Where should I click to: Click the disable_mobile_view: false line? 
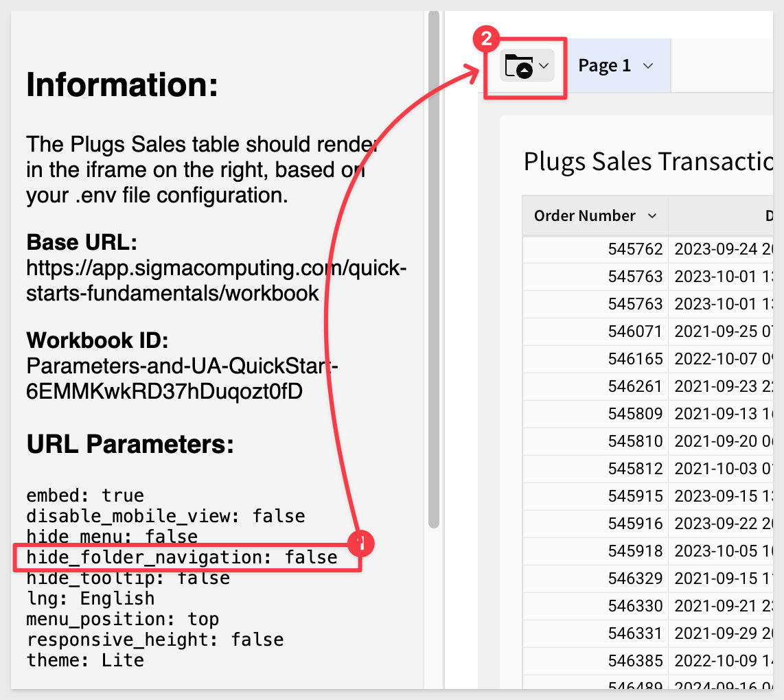click(165, 516)
